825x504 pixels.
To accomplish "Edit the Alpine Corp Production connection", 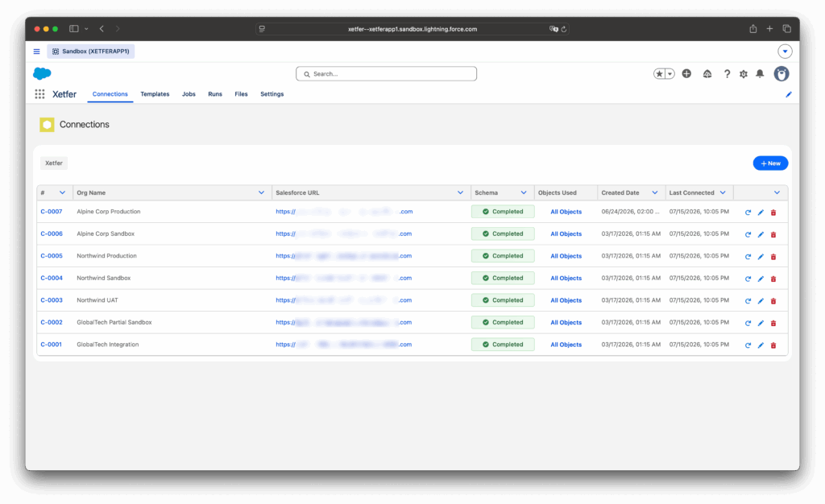I will (761, 213).
